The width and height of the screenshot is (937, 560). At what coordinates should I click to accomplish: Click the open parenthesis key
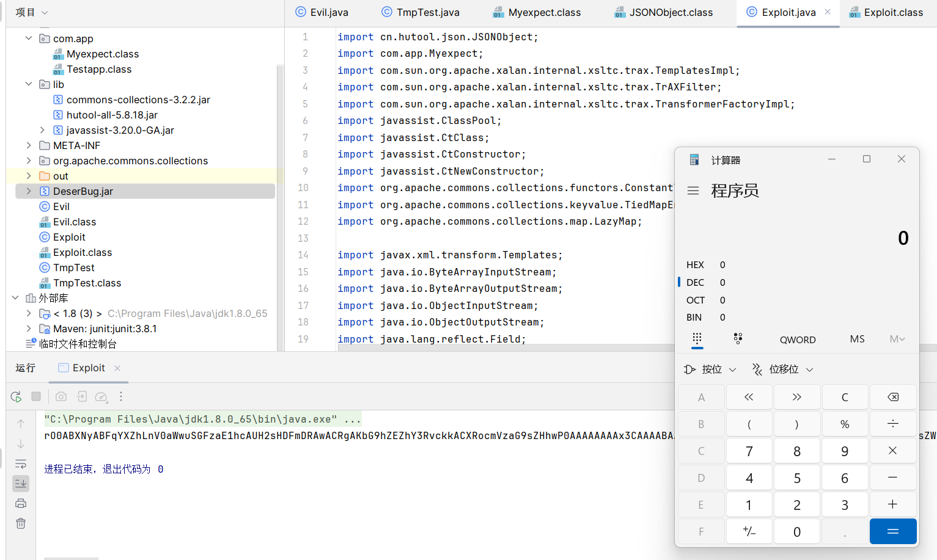coord(749,424)
